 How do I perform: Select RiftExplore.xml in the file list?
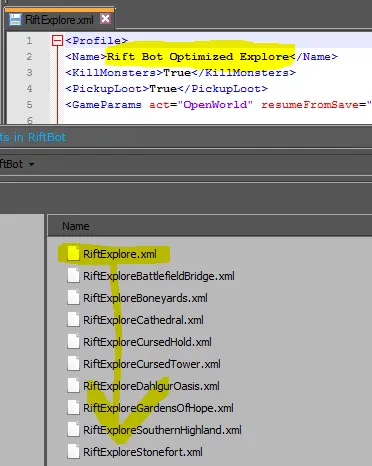click(120, 254)
